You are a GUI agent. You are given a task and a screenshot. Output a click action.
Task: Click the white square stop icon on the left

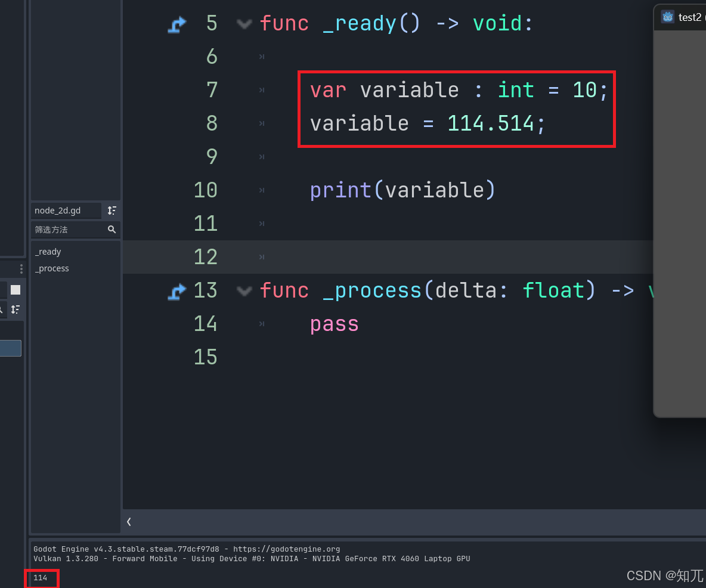coord(14,290)
